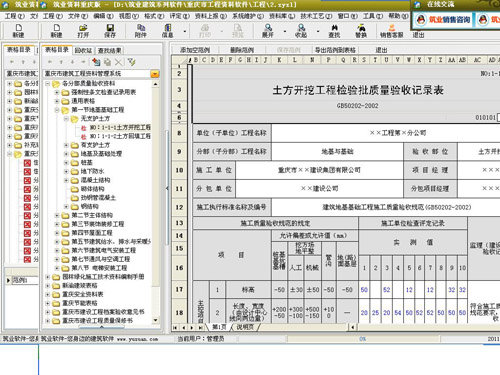The width and height of the screenshot is (500, 375).
Task: Click the red icon of NO:1-1-1土方开挖工程
Action: [x=84, y=128]
